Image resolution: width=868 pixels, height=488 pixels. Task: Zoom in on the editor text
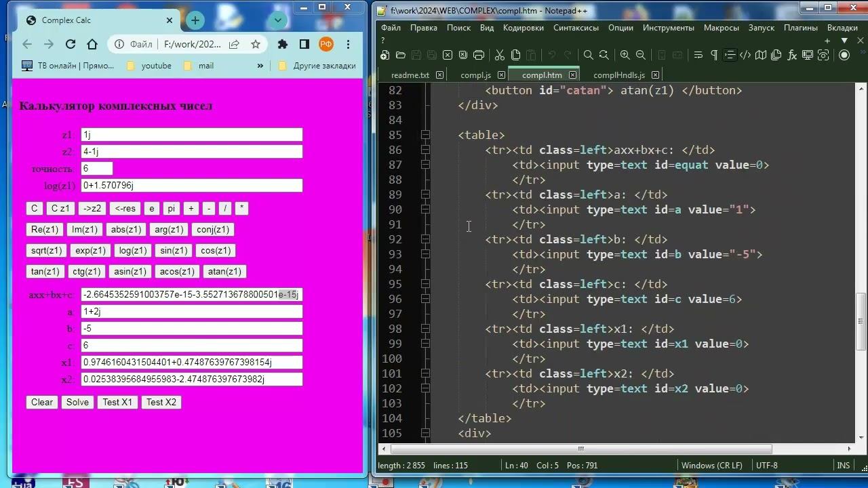(625, 55)
